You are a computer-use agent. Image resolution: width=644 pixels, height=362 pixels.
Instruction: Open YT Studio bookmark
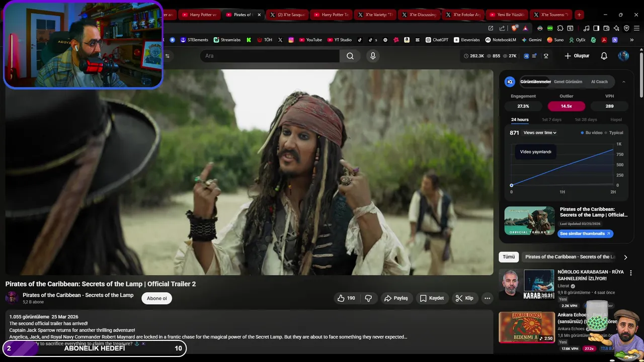[340, 40]
